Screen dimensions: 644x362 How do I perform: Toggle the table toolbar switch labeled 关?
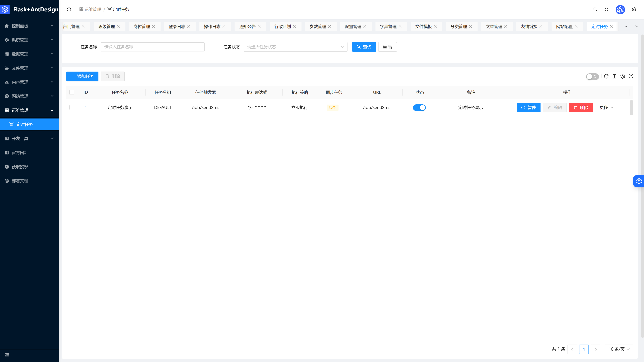pyautogui.click(x=592, y=76)
